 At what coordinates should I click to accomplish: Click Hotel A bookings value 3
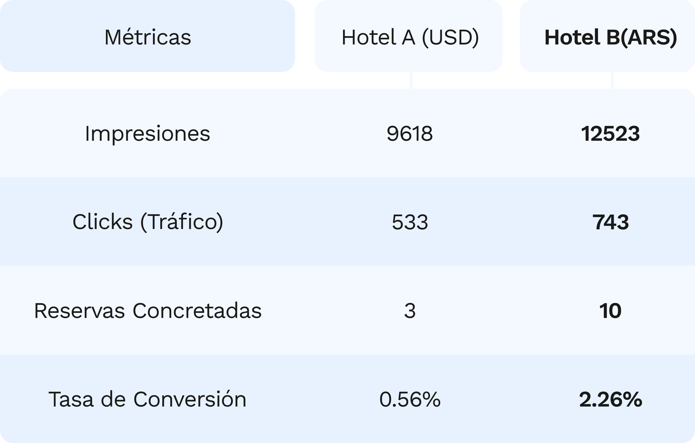point(409,310)
